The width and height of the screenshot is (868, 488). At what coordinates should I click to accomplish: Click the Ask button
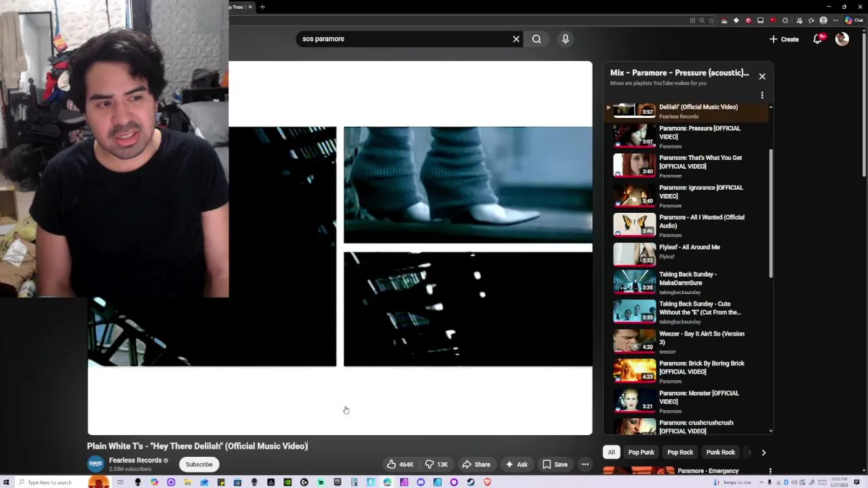coord(516,464)
